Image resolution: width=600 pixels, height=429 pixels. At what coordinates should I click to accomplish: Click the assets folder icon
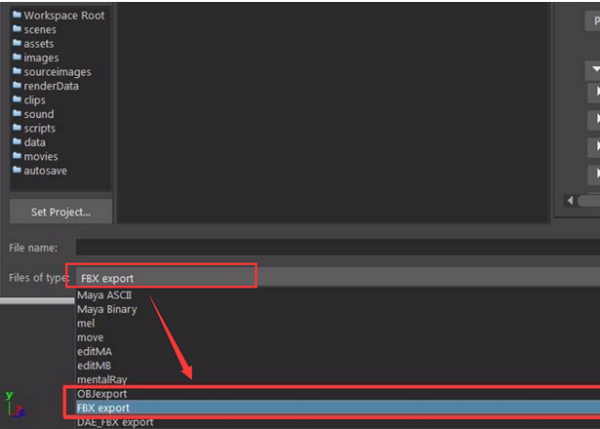pyautogui.click(x=17, y=43)
